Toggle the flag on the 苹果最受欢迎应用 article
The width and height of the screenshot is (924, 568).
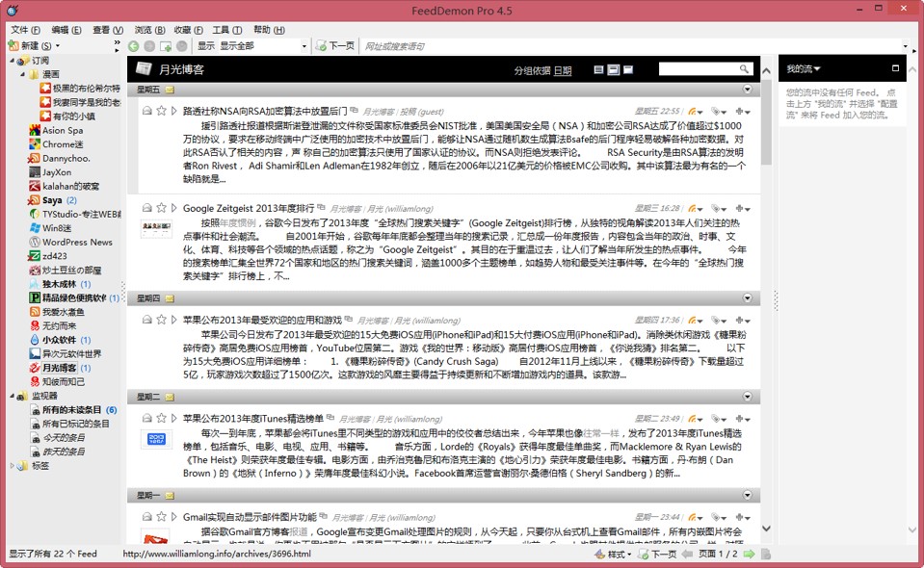[161, 320]
